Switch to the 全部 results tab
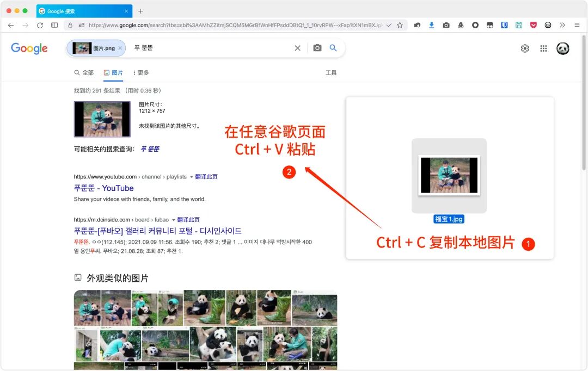This screenshot has width=588, height=371. click(x=84, y=73)
